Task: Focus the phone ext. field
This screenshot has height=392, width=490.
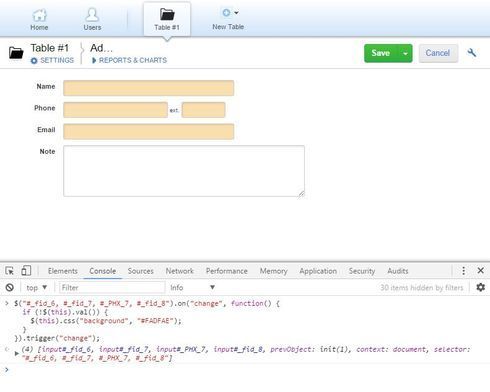Action: tap(204, 110)
